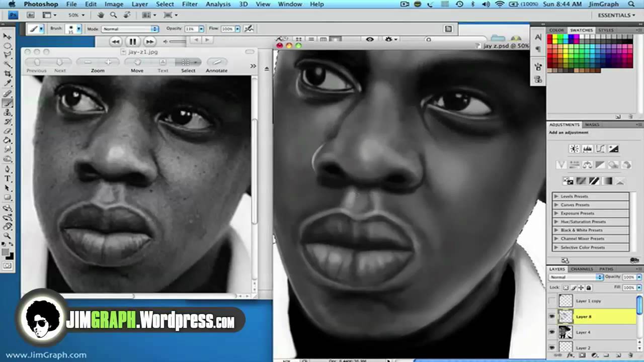Create new layer icon in Layers panel
644x362 pixels.
pyautogui.click(x=618, y=355)
